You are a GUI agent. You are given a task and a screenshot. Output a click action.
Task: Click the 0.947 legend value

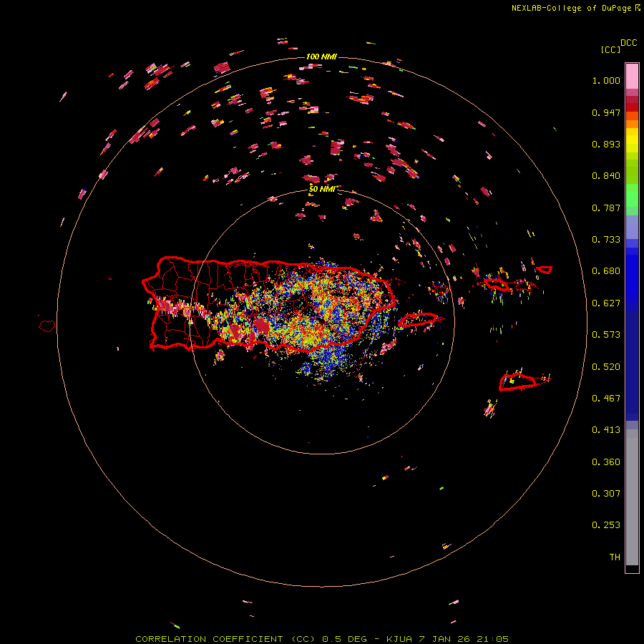click(606, 112)
